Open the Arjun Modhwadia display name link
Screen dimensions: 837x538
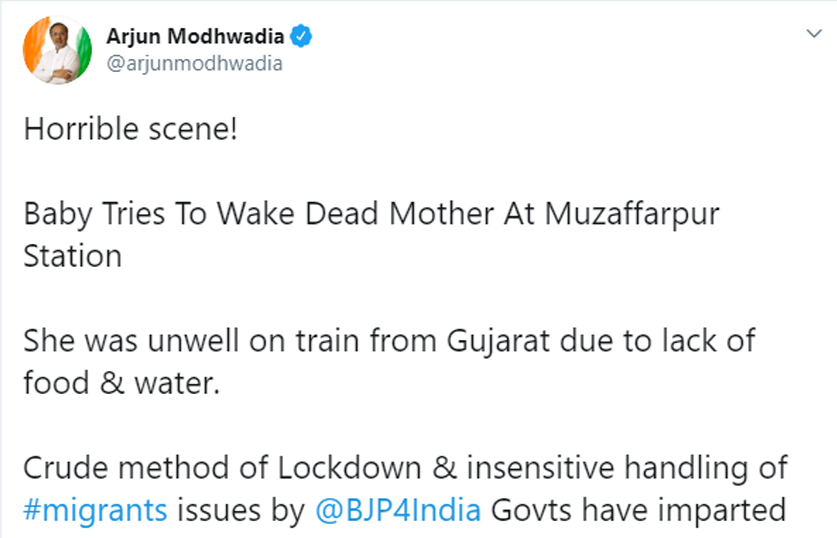point(195,38)
